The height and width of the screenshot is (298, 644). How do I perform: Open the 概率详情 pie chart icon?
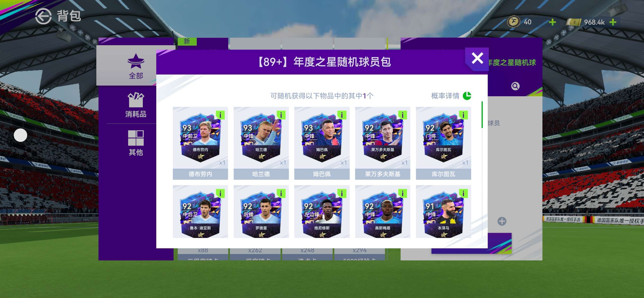(467, 96)
